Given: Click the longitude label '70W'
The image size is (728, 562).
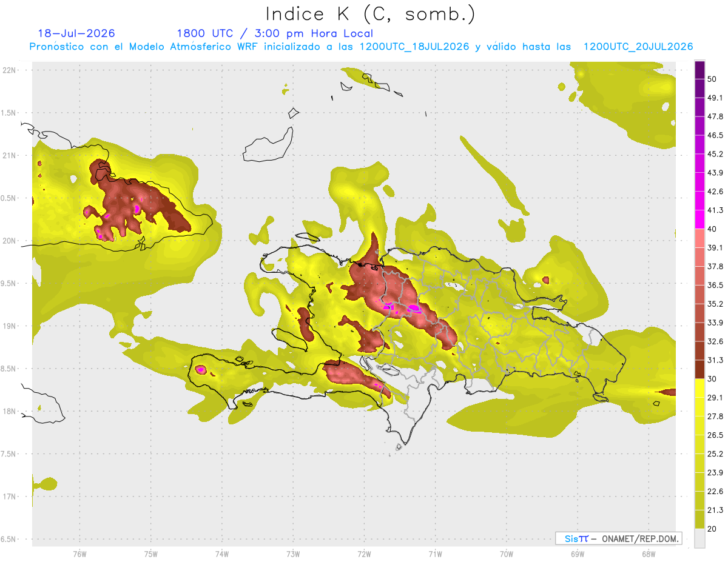Looking at the screenshot, I should coord(507,554).
